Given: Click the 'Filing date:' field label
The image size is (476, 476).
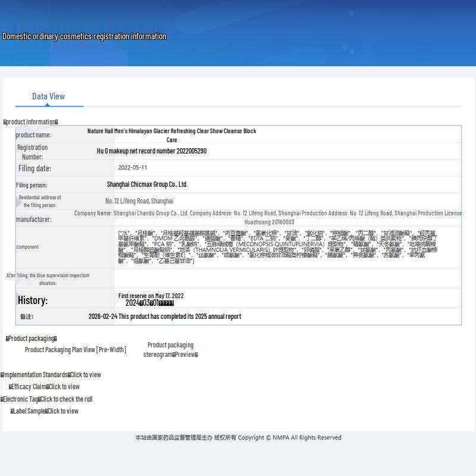Looking at the screenshot, I should 35,168.
